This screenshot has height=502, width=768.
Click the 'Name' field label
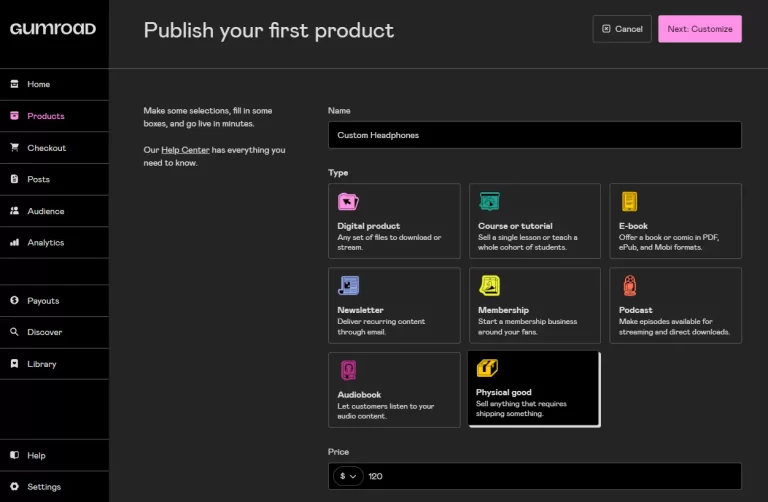[x=339, y=111]
